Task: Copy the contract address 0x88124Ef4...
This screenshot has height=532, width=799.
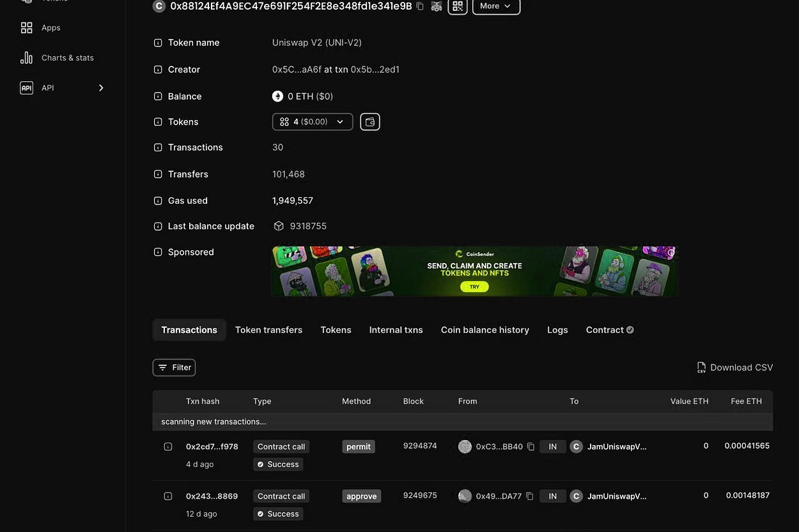Action: [420, 6]
